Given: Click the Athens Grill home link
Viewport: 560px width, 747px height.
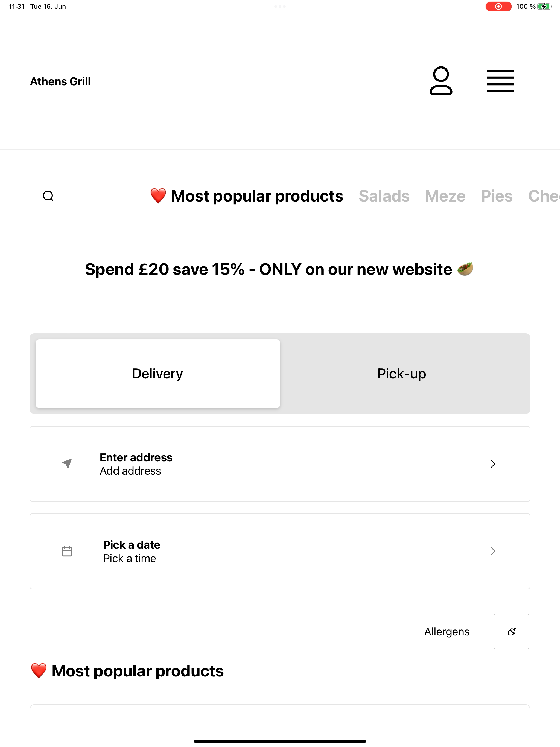Looking at the screenshot, I should pyautogui.click(x=60, y=81).
